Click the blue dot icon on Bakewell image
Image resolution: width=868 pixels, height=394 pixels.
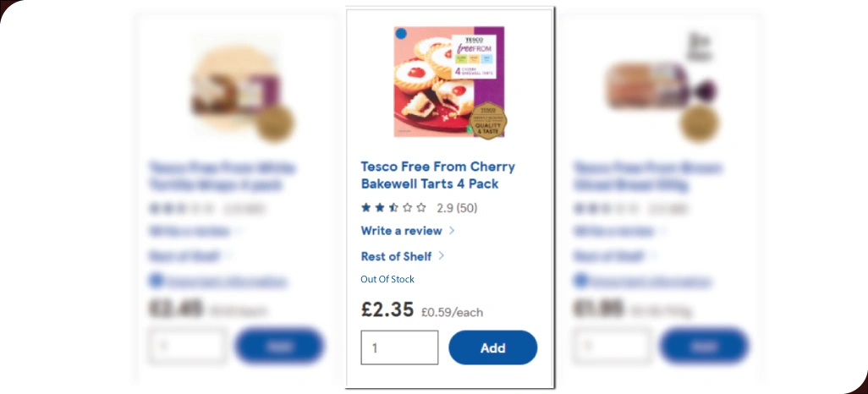[x=401, y=34]
